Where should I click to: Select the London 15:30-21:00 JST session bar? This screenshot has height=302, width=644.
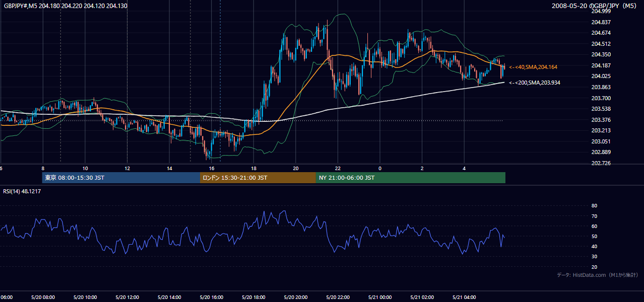pyautogui.click(x=257, y=178)
